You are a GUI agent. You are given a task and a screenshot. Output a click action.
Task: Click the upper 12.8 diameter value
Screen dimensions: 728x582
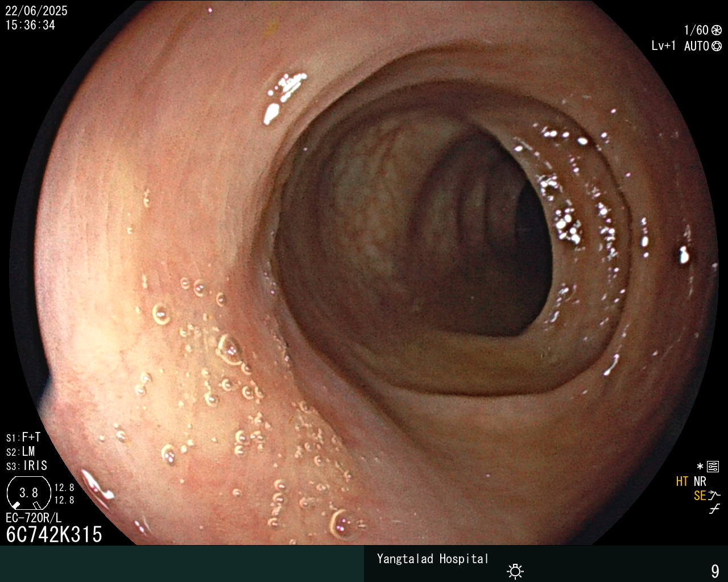[x=64, y=488]
